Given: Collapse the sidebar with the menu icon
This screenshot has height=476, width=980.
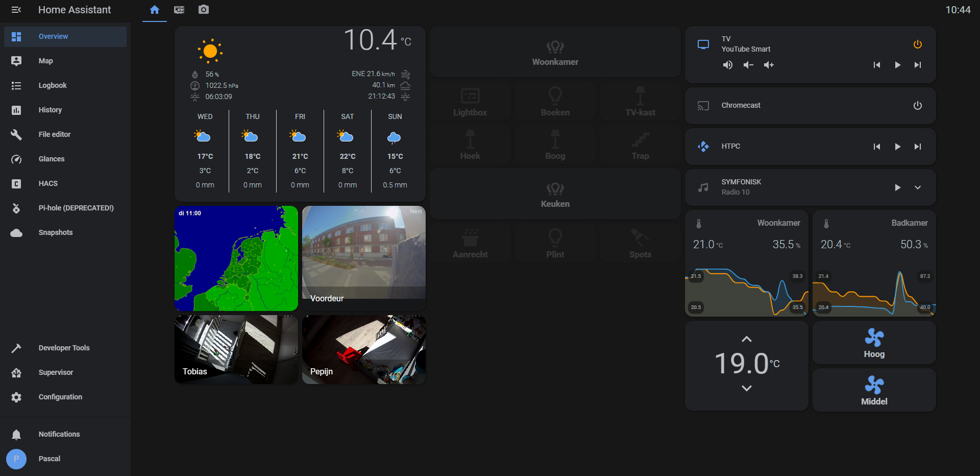Looking at the screenshot, I should pyautogui.click(x=16, y=10).
